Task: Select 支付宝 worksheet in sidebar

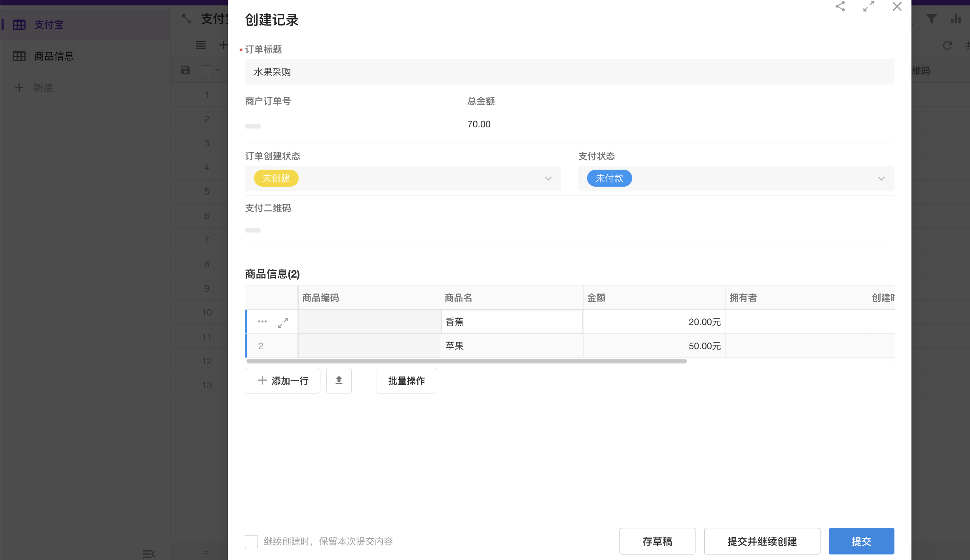Action: 49,25
